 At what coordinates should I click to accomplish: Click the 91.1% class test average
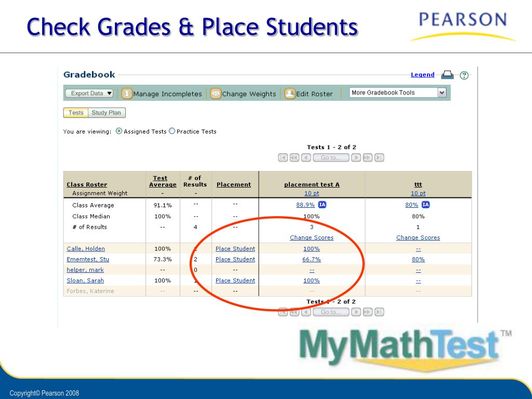tap(163, 205)
